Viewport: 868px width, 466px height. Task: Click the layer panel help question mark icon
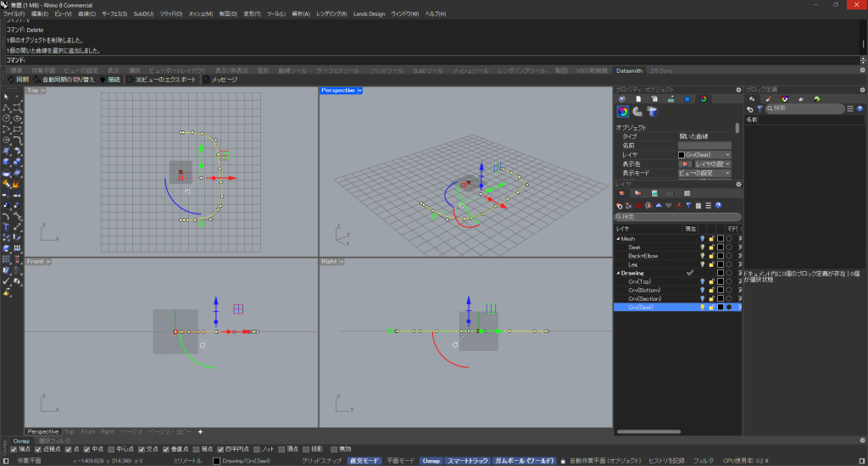[x=718, y=205]
